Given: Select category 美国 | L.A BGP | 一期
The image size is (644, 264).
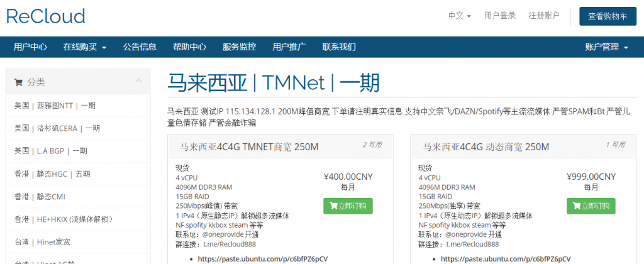Looking at the screenshot, I should (78, 151).
